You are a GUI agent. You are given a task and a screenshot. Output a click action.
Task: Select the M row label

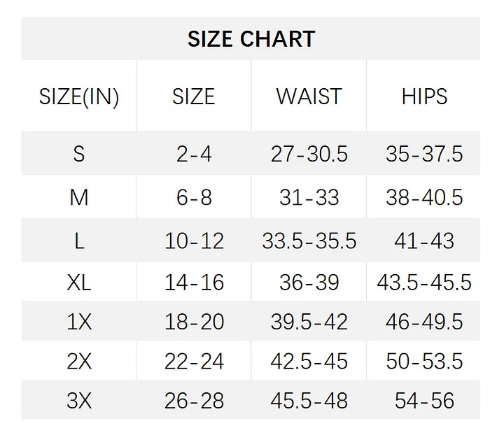[x=79, y=197]
